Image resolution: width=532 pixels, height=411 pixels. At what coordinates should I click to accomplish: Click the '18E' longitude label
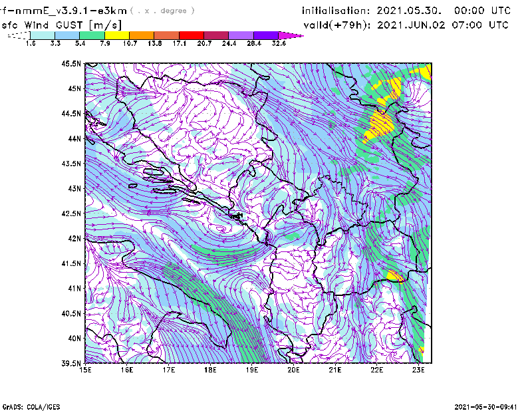(x=210, y=370)
